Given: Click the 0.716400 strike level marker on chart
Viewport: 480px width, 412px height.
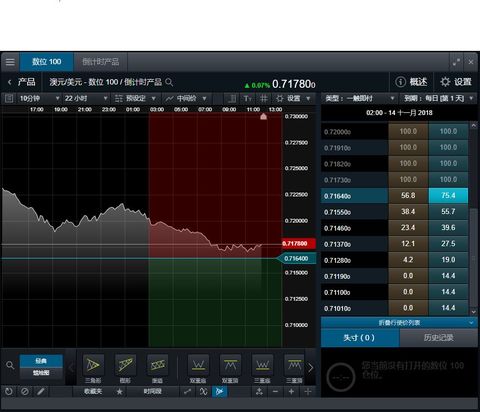Looking at the screenshot, I should click(296, 258).
